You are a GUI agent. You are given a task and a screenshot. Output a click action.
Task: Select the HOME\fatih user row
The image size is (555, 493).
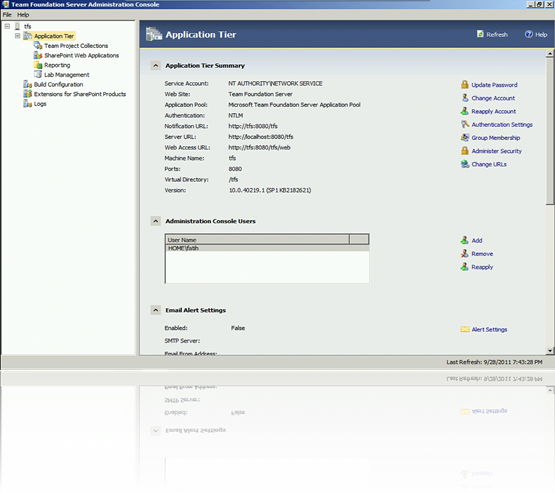tap(267, 248)
